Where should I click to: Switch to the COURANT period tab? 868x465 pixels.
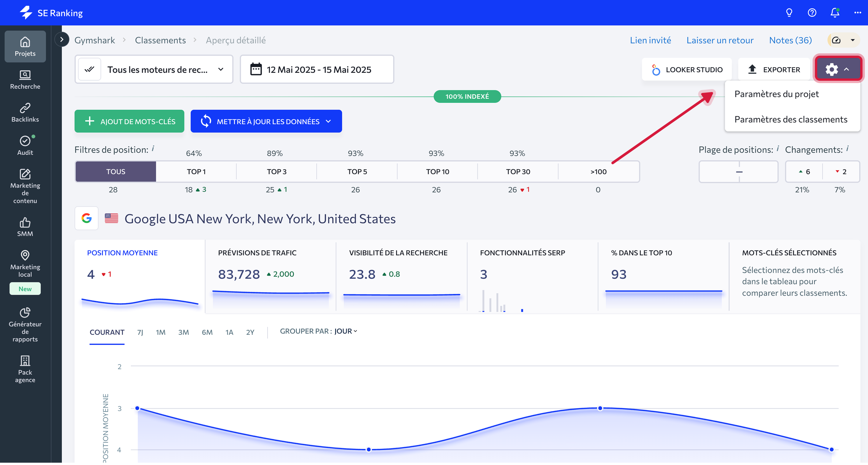click(x=107, y=333)
